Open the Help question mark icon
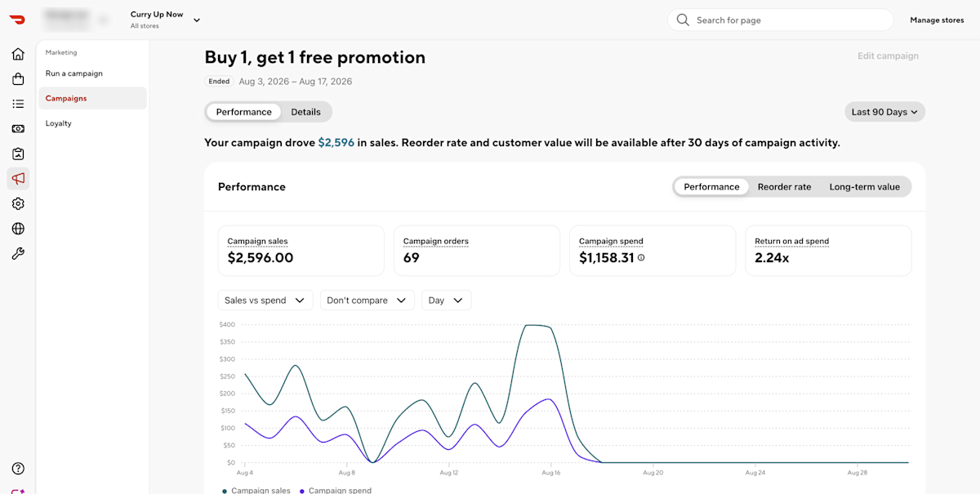The width and height of the screenshot is (980, 494). coord(18,469)
